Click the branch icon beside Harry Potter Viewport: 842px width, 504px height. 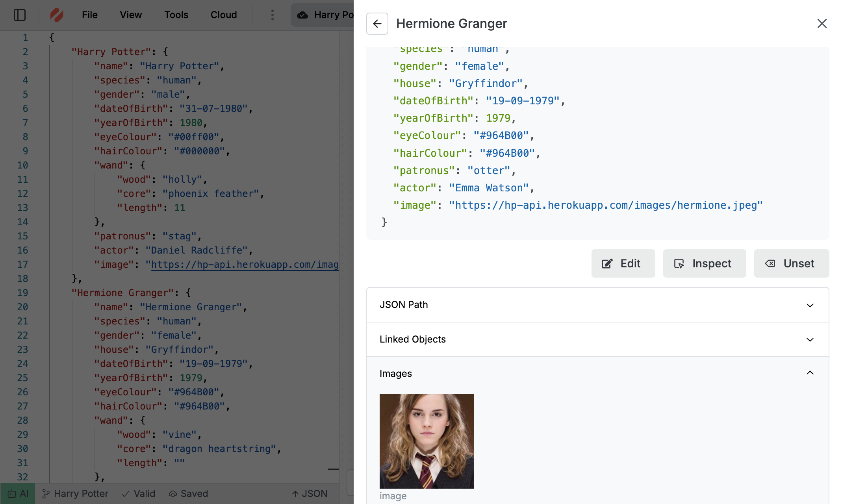pos(46,493)
